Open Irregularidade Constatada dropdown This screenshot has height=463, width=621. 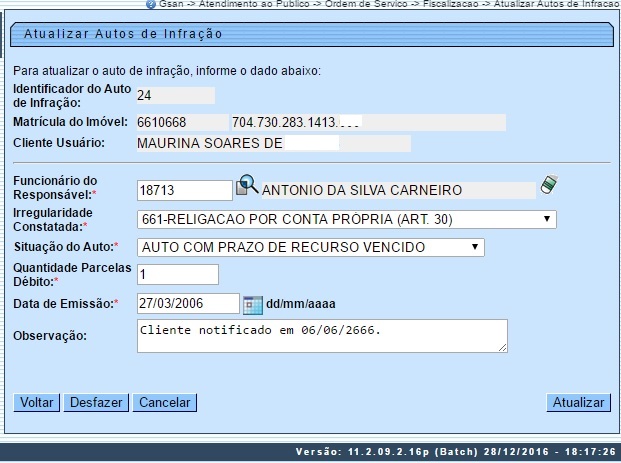[x=347, y=219]
